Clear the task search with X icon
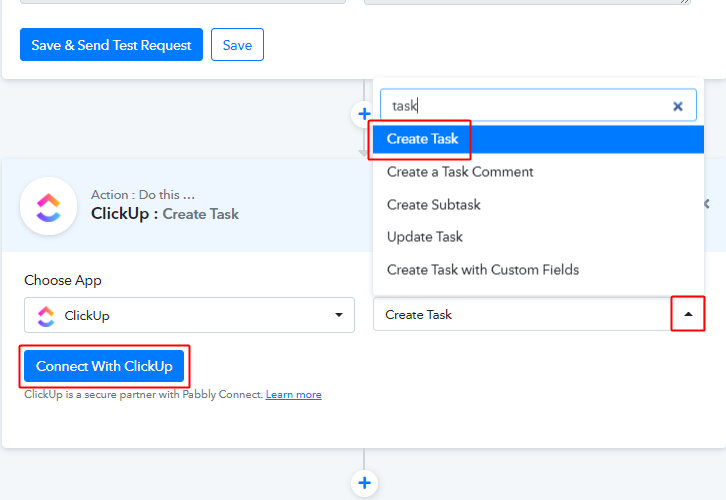 [x=677, y=106]
